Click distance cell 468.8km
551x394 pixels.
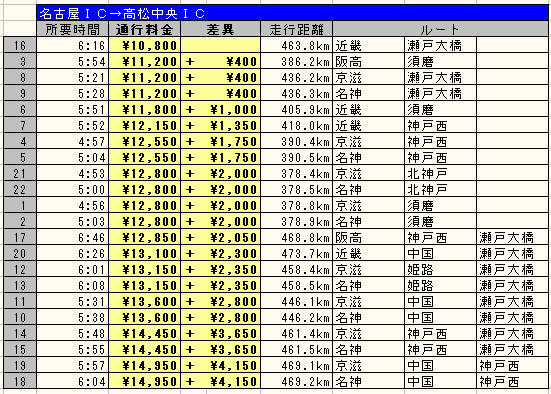[x=297, y=237]
